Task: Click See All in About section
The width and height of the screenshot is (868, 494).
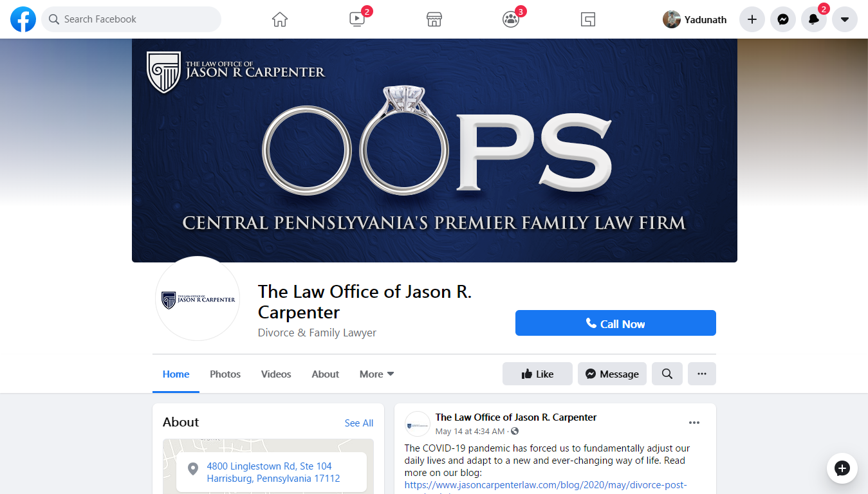Action: (359, 423)
